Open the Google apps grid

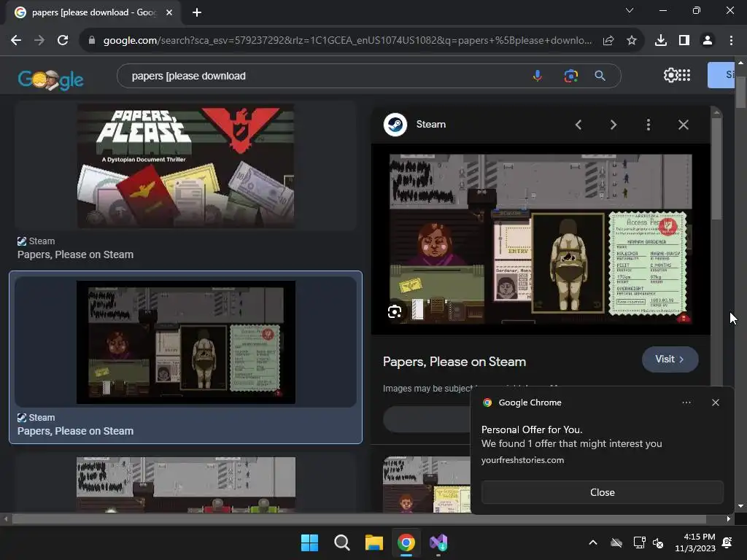684,75
